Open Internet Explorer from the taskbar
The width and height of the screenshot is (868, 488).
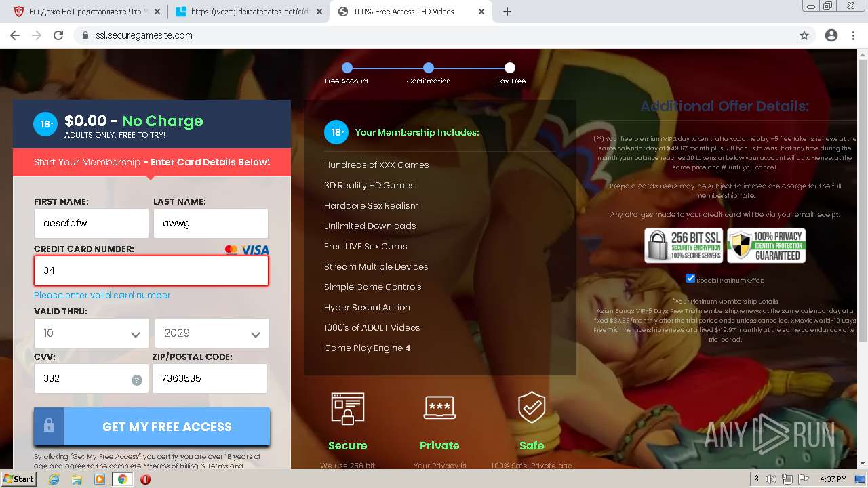tap(54, 479)
